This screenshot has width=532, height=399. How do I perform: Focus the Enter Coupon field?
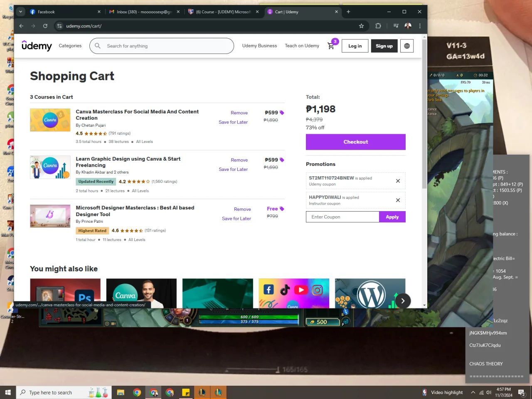[x=342, y=217]
